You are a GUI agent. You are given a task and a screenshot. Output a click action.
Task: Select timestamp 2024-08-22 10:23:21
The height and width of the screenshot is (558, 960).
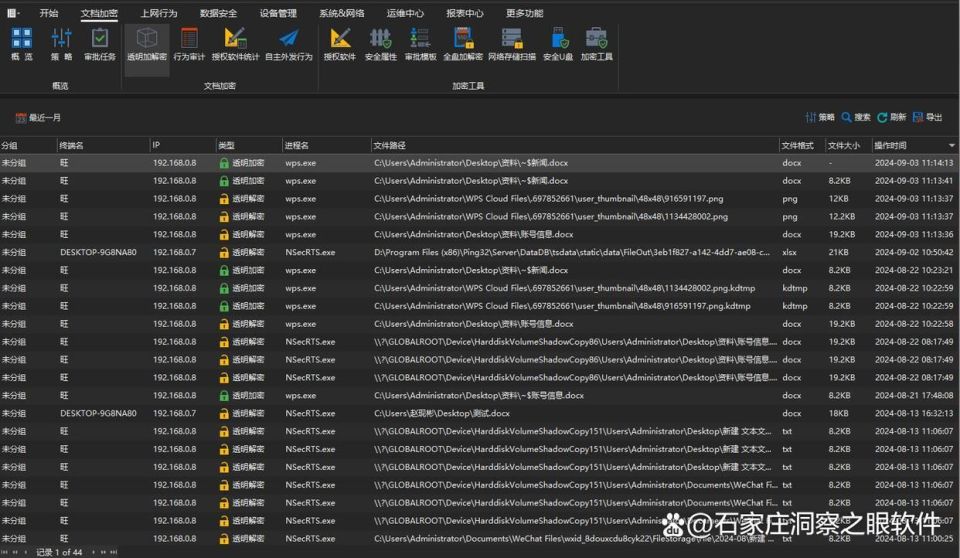click(913, 270)
